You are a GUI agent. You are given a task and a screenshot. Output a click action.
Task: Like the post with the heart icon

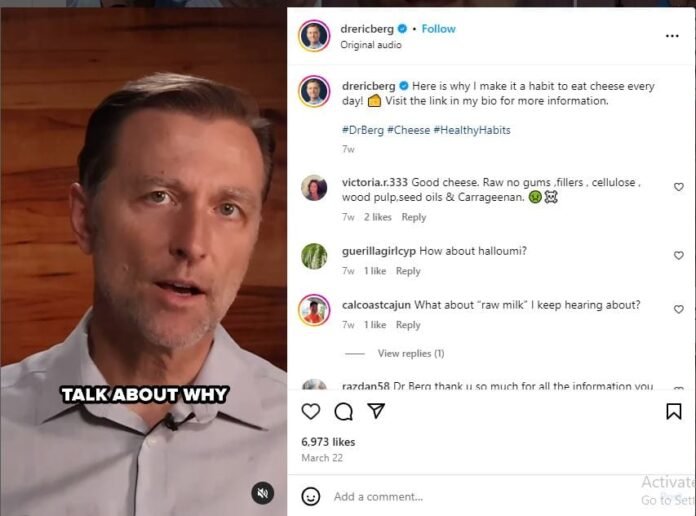coord(311,411)
